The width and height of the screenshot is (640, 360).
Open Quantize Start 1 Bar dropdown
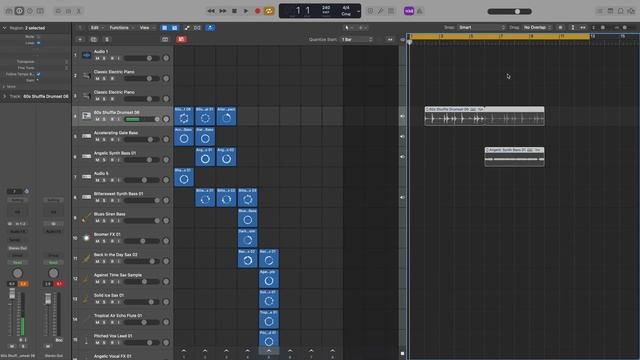pos(357,40)
